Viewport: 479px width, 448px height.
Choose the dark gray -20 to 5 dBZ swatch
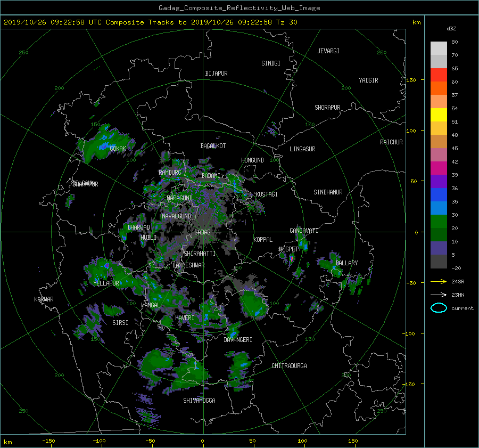(439, 261)
